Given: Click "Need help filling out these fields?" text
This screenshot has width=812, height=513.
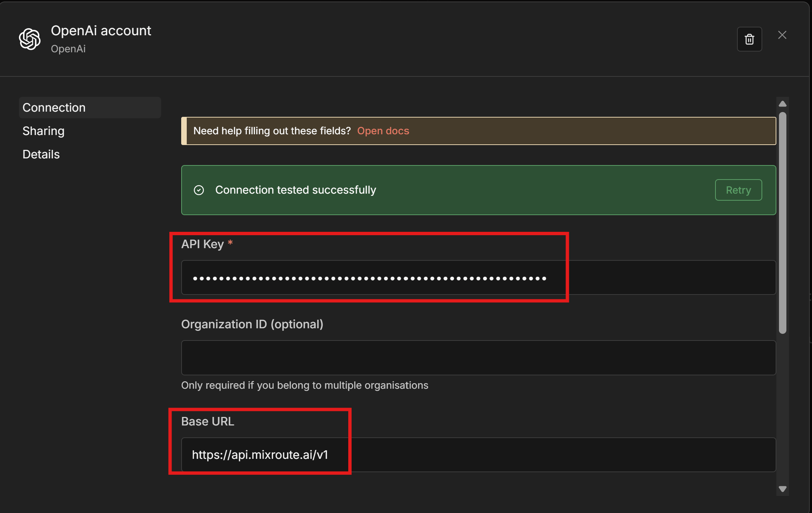Looking at the screenshot, I should point(272,131).
